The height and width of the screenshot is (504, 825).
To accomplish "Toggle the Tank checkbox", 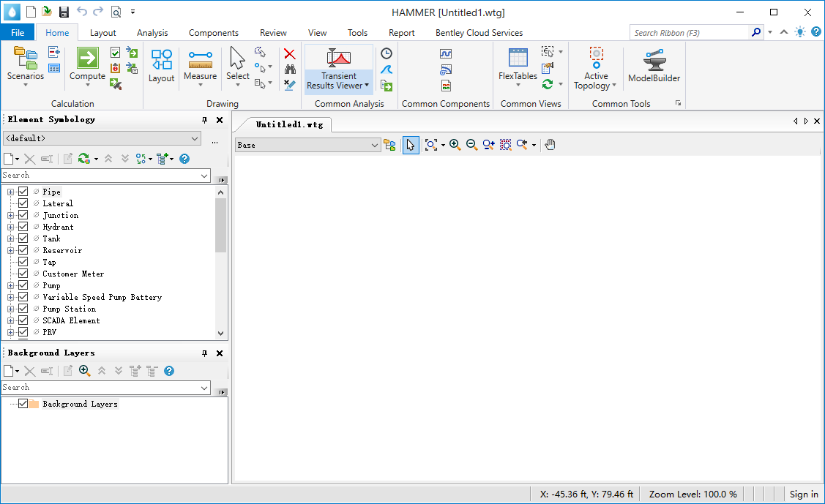I will pyautogui.click(x=23, y=238).
